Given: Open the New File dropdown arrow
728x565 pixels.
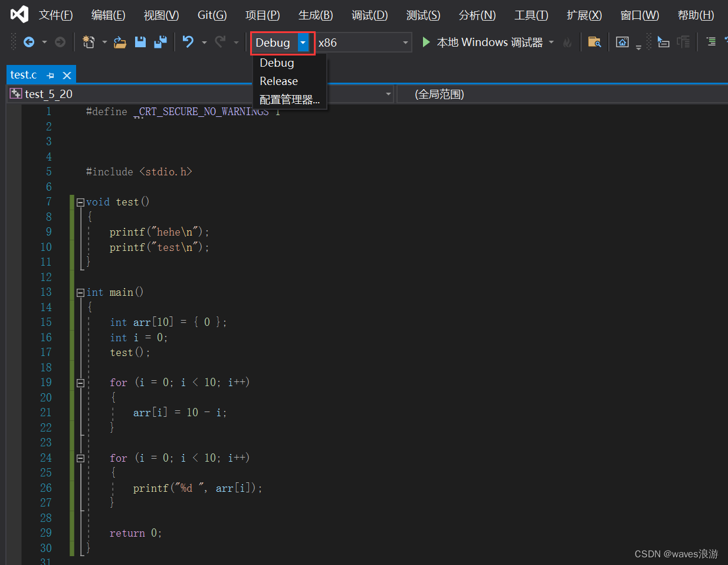Looking at the screenshot, I should coord(104,43).
